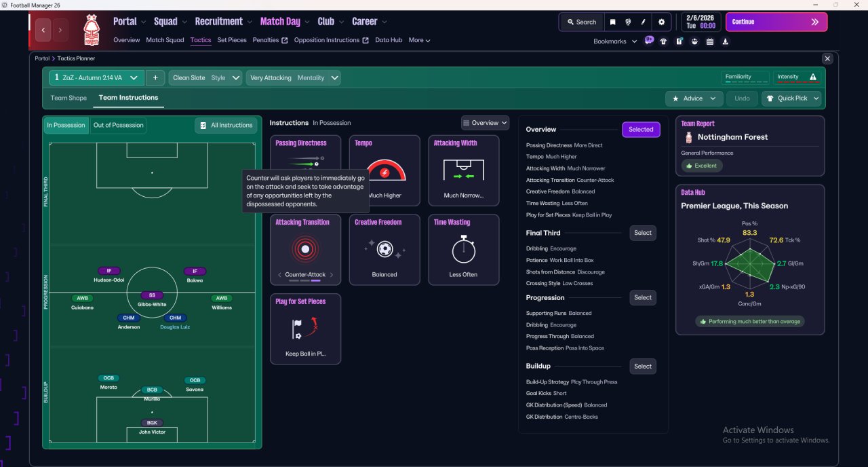Click the pencil edit icon
This screenshot has height=467, width=868.
coord(644,22)
